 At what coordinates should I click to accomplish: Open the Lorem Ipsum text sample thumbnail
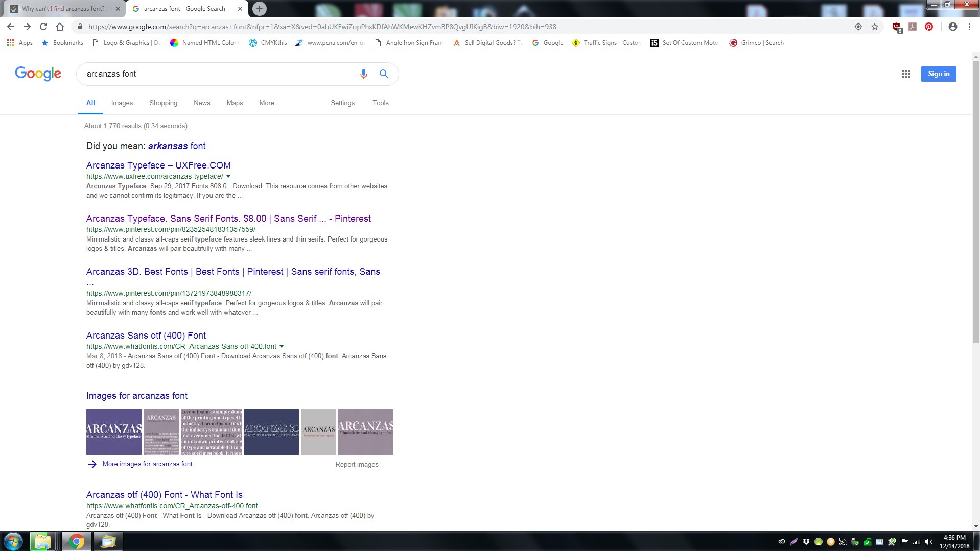click(x=212, y=432)
